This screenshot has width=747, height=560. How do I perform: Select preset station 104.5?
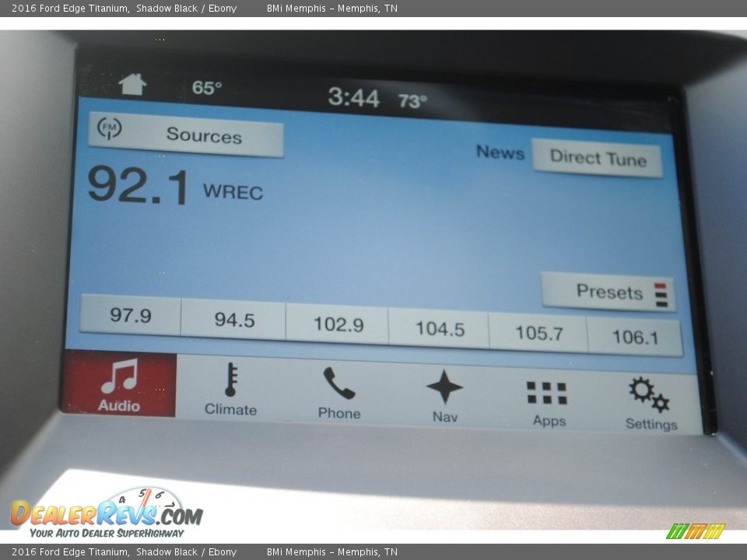point(439,328)
